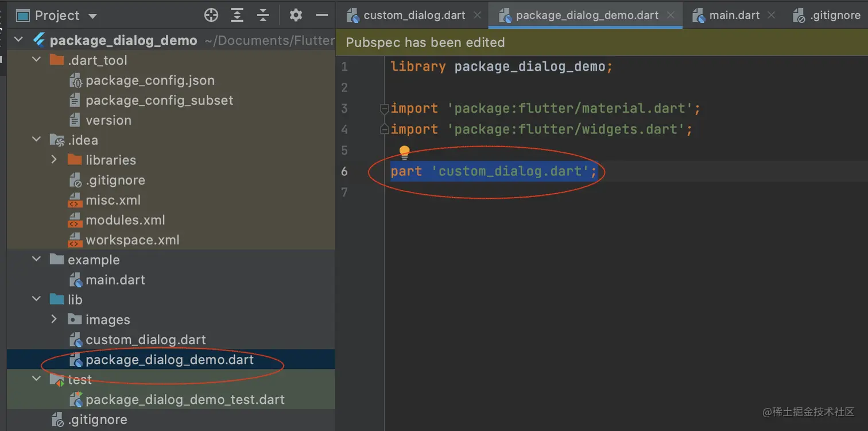Click the Flutter project icon at the root
Viewport: 868px width, 431px height.
[x=39, y=40]
